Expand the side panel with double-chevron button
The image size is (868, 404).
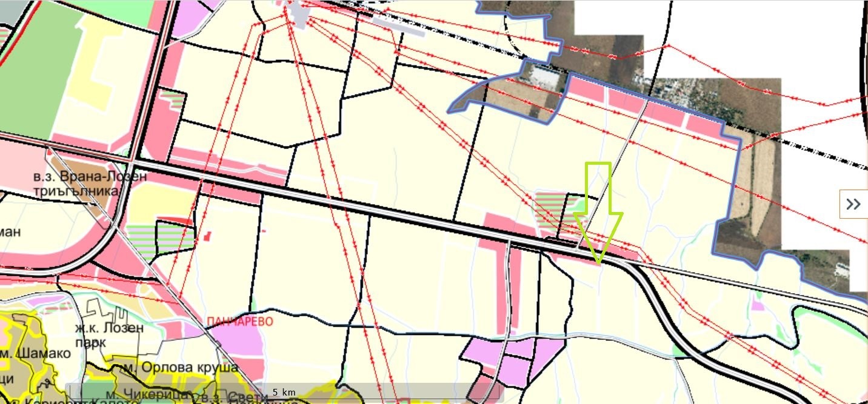click(853, 204)
